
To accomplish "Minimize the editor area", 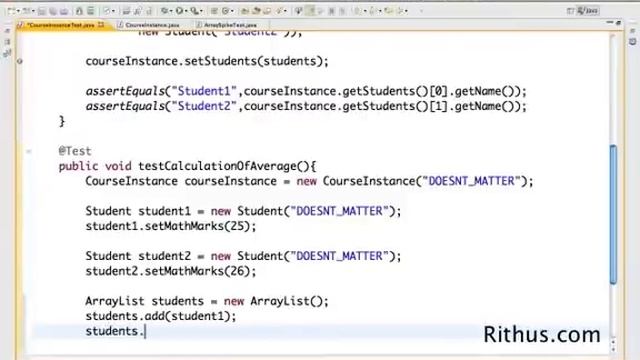I will click(610, 23).
